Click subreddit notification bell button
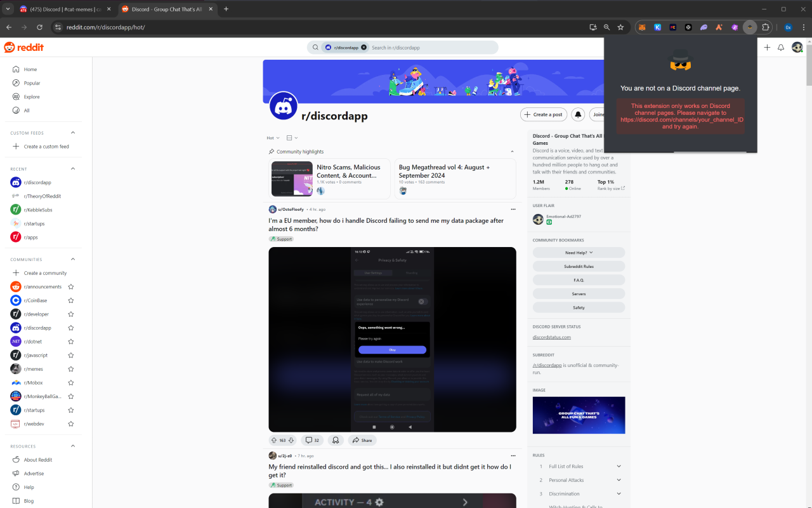 coord(578,114)
